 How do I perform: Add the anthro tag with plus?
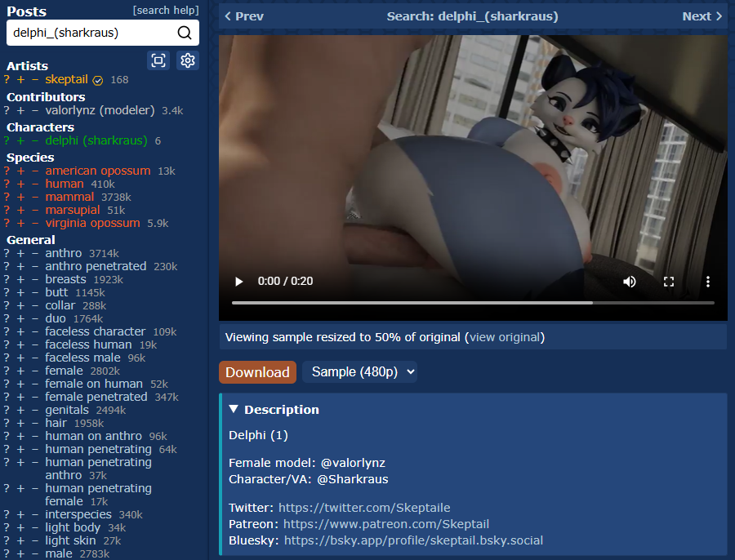pyautogui.click(x=20, y=253)
